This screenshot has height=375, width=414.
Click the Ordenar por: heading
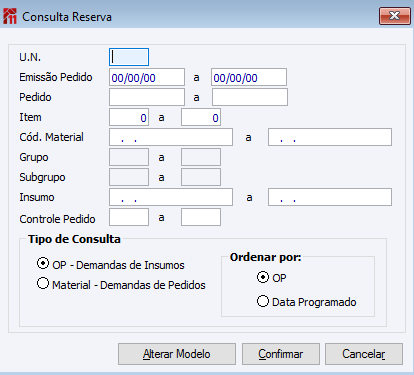(x=265, y=257)
